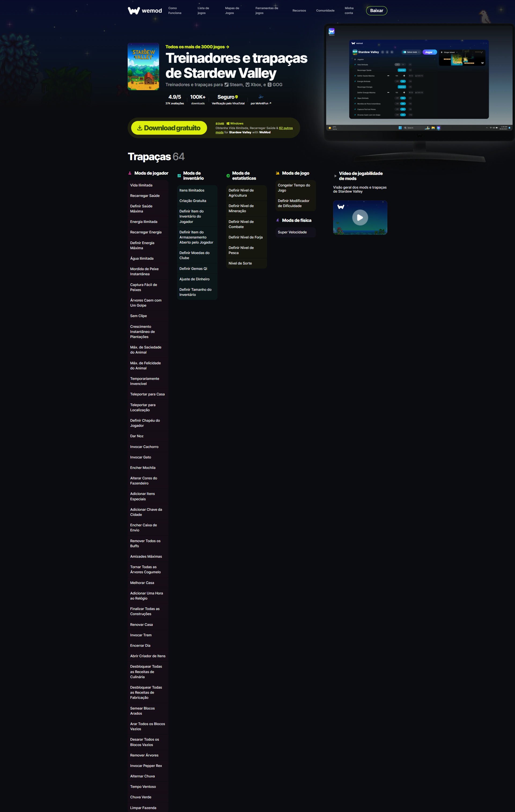Open Minha conta in the header

[x=349, y=10]
